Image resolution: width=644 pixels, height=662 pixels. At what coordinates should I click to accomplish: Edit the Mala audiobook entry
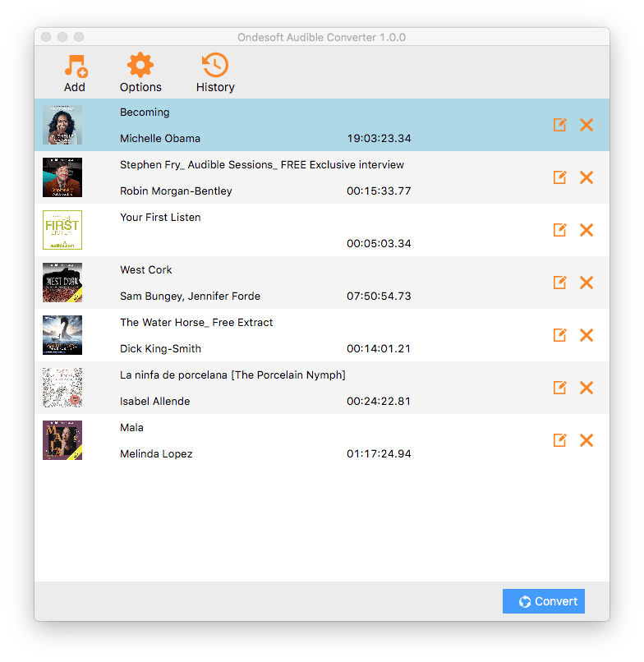pos(560,440)
